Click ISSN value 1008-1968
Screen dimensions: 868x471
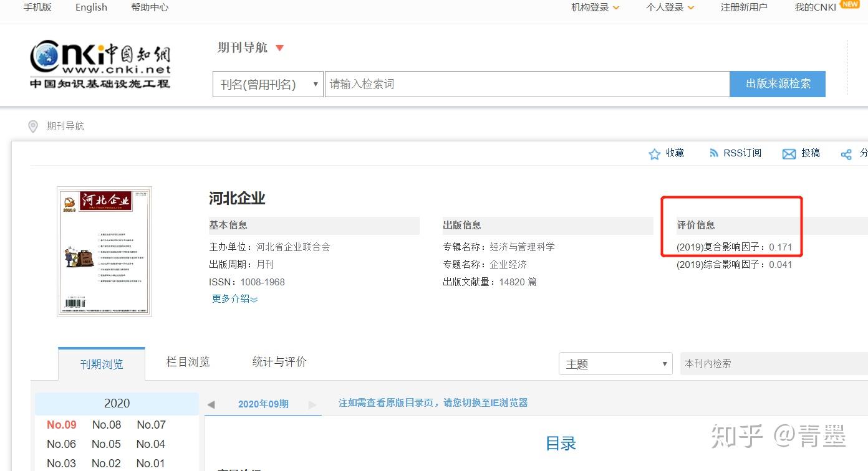pos(263,282)
